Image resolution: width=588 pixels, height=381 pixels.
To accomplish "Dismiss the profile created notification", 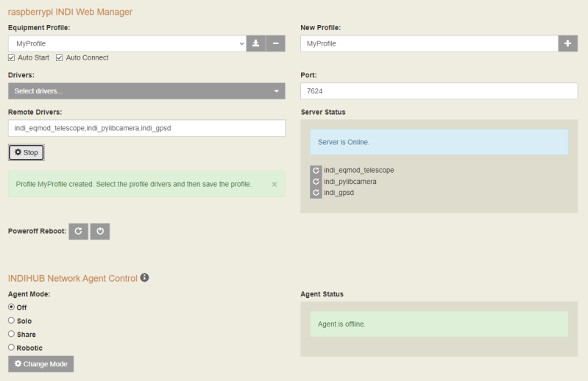I will (x=274, y=185).
